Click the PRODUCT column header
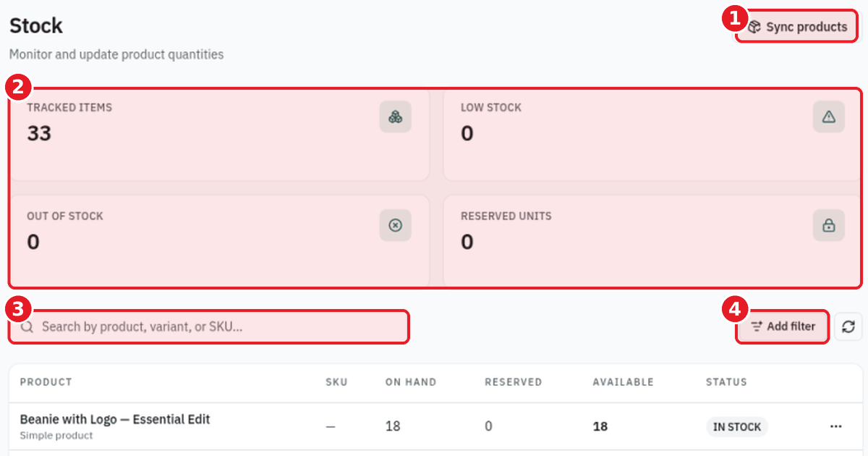Screen dimensions: 868x456 [x=46, y=382]
